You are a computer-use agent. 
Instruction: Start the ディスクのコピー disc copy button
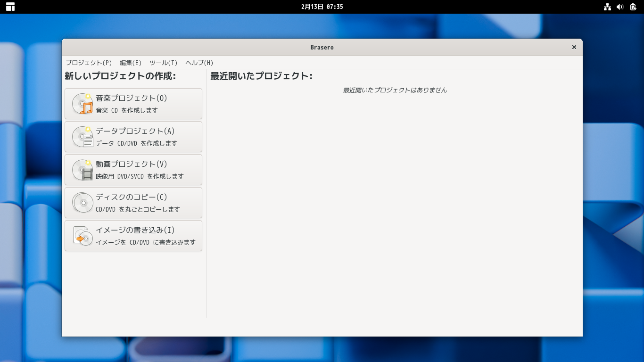pos(133,203)
